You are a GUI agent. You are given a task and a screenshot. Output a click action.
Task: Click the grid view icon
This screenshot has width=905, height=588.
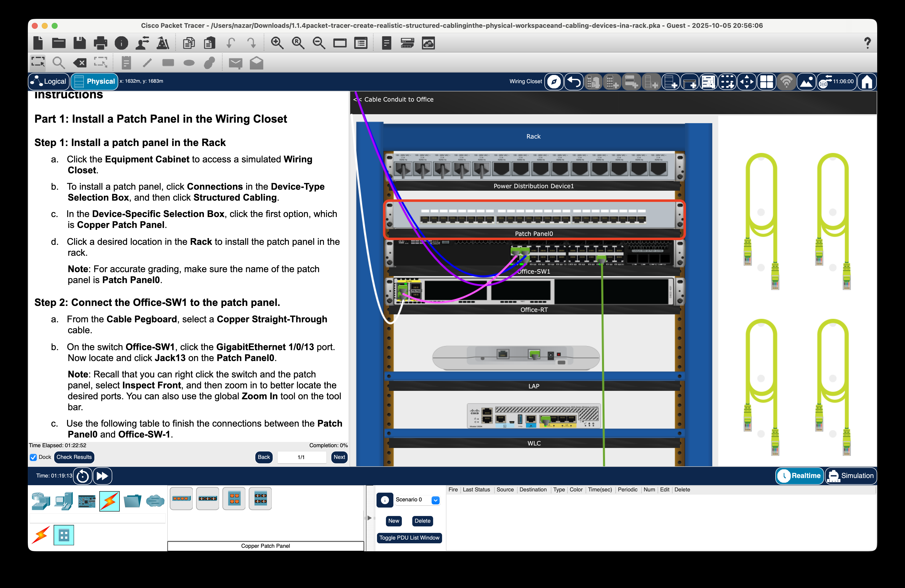766,82
